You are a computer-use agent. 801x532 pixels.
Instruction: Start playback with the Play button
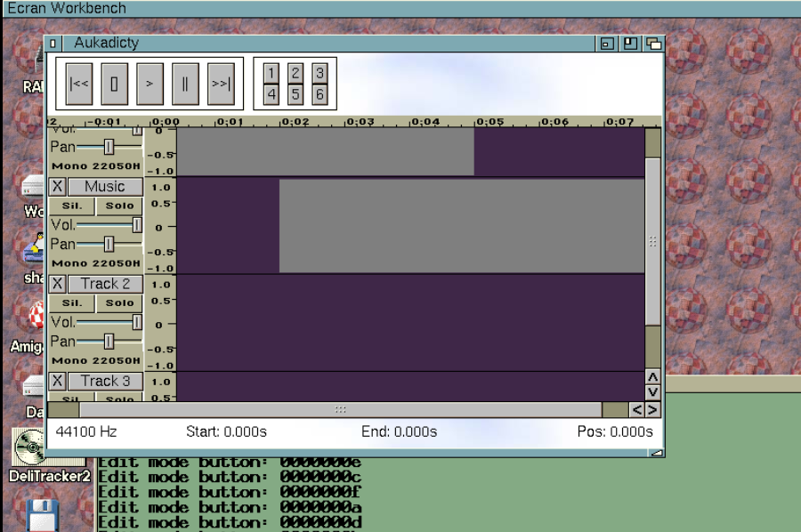tap(150, 84)
